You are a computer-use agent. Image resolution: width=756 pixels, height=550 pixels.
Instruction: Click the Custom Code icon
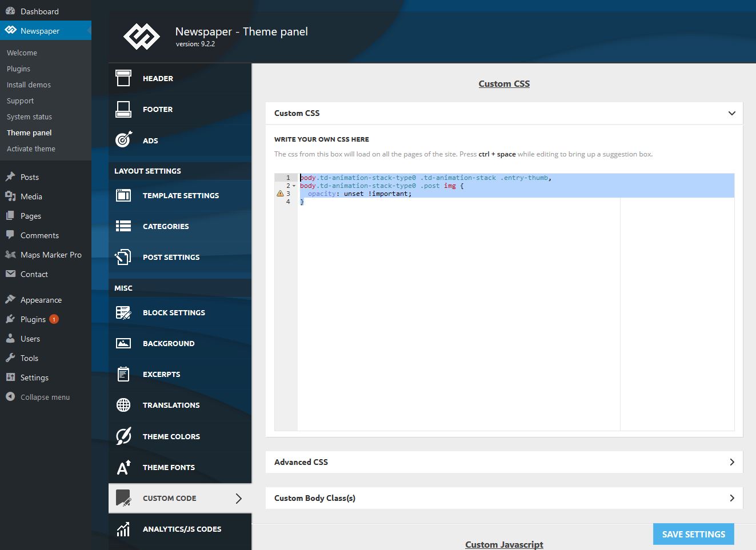(123, 498)
